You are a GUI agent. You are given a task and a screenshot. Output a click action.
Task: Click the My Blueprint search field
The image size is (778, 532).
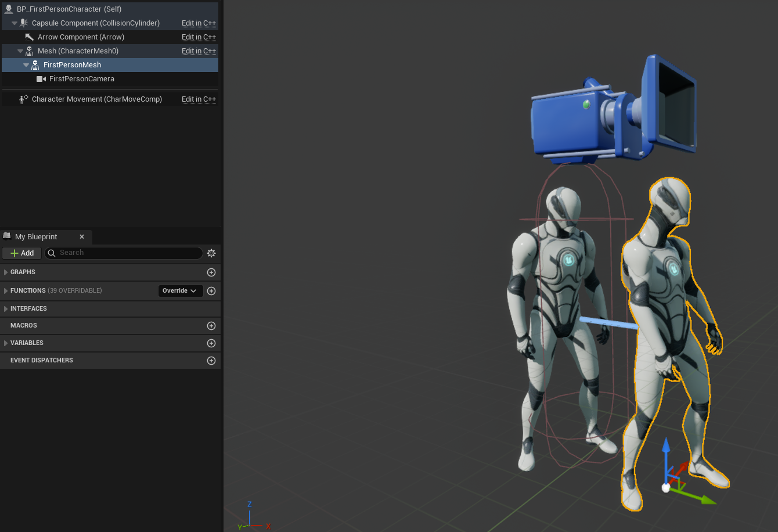pyautogui.click(x=129, y=253)
